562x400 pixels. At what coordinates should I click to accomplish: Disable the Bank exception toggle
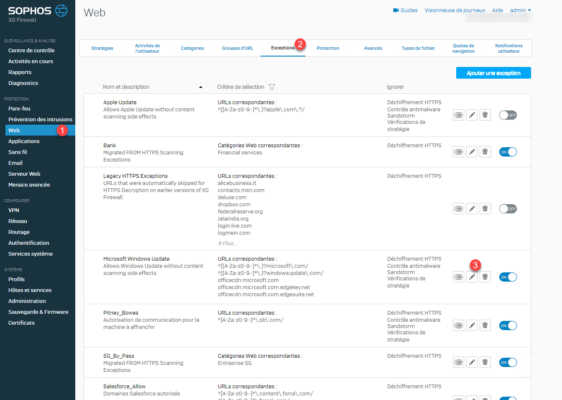pos(508,152)
